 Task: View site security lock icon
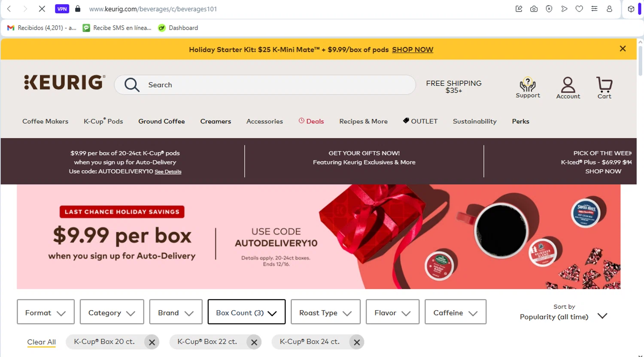(x=78, y=9)
